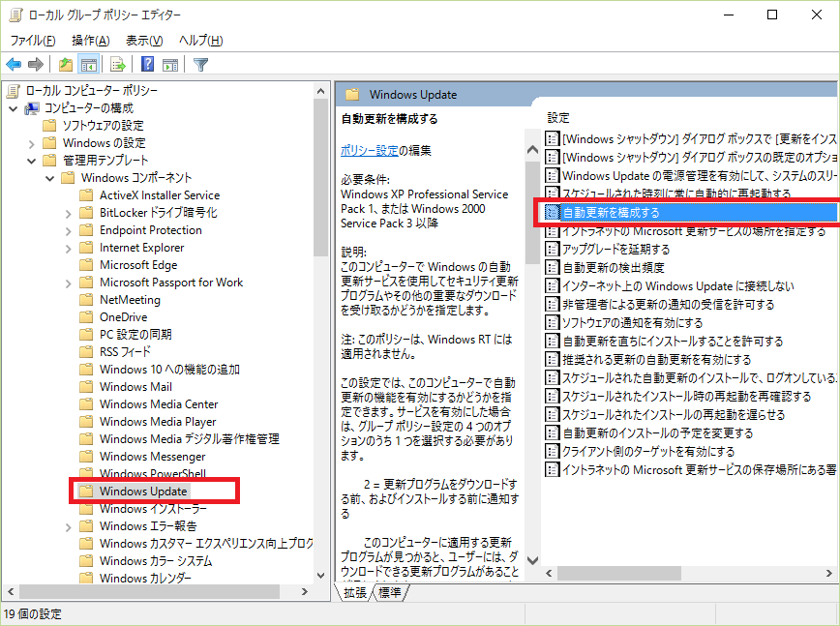
Task: Switch to the 拡張 tab
Action: [x=355, y=592]
